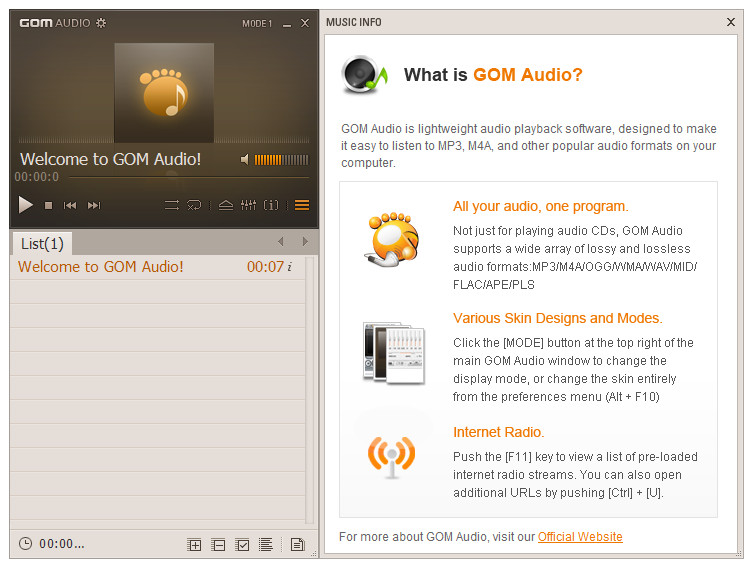Click the 00:00... total time text
This screenshot has height=567, width=753.
coord(61,544)
